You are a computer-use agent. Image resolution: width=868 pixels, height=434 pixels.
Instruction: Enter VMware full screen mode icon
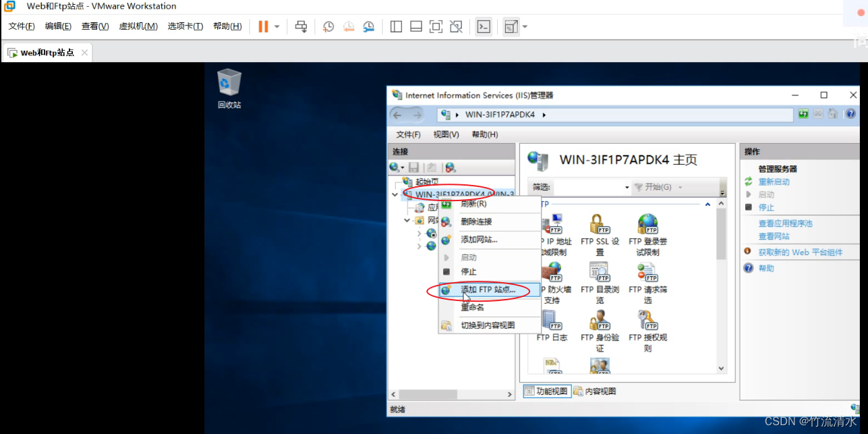436,26
